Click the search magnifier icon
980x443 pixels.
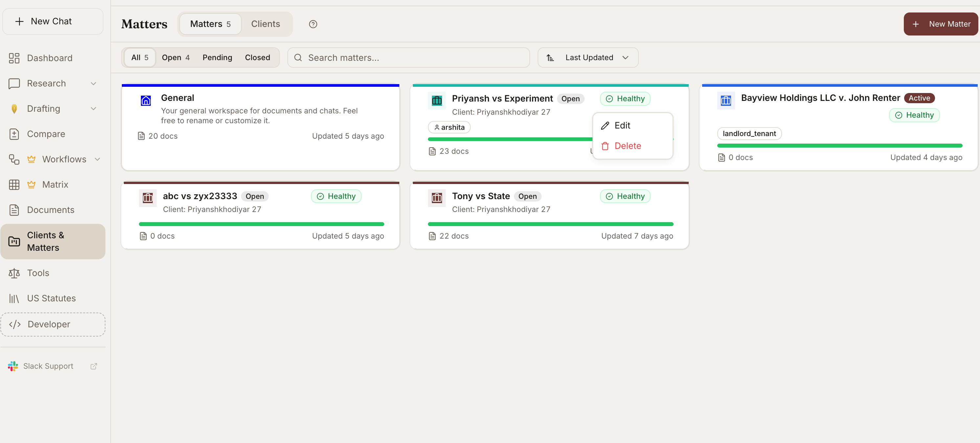coord(298,58)
